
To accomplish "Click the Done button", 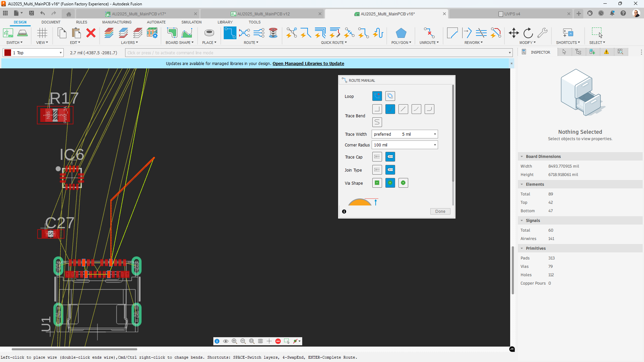I will tap(440, 212).
